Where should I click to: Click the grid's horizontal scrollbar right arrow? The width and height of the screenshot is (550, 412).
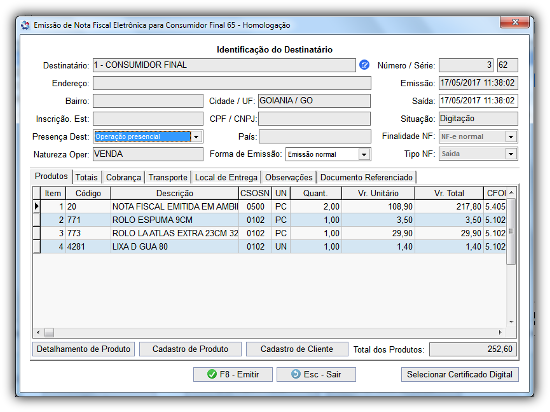point(500,332)
